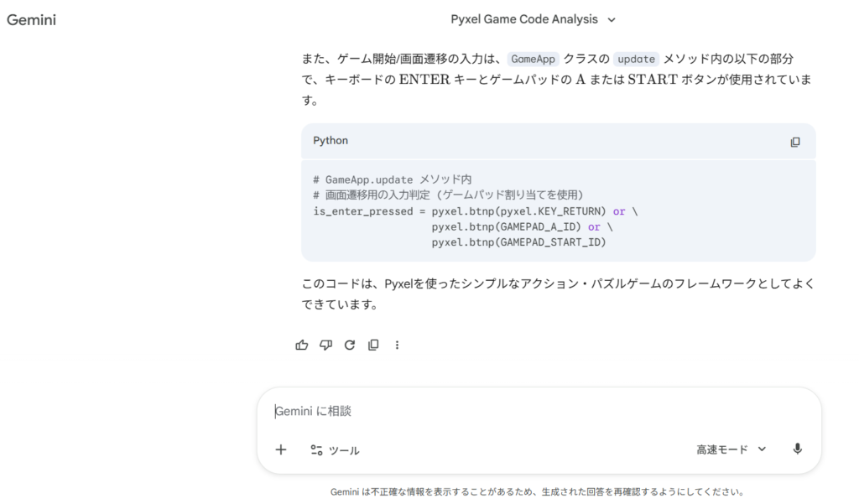
Task: Give the response a thumbs down
Action: tap(326, 345)
